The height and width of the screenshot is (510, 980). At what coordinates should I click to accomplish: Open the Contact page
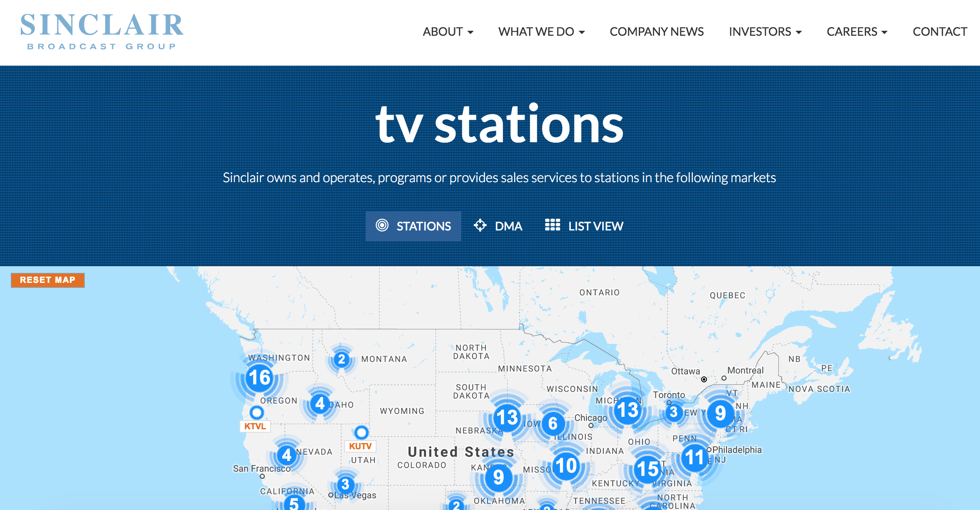point(940,32)
